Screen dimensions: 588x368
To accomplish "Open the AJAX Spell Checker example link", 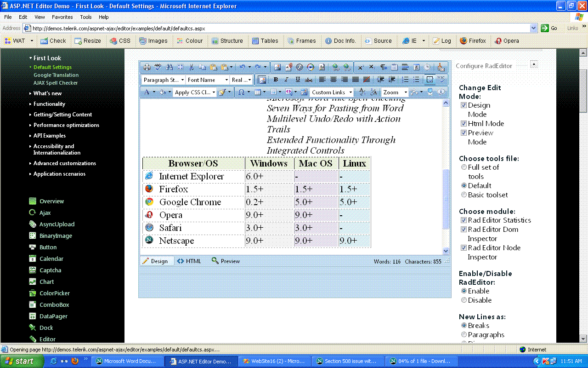I will [x=56, y=83].
